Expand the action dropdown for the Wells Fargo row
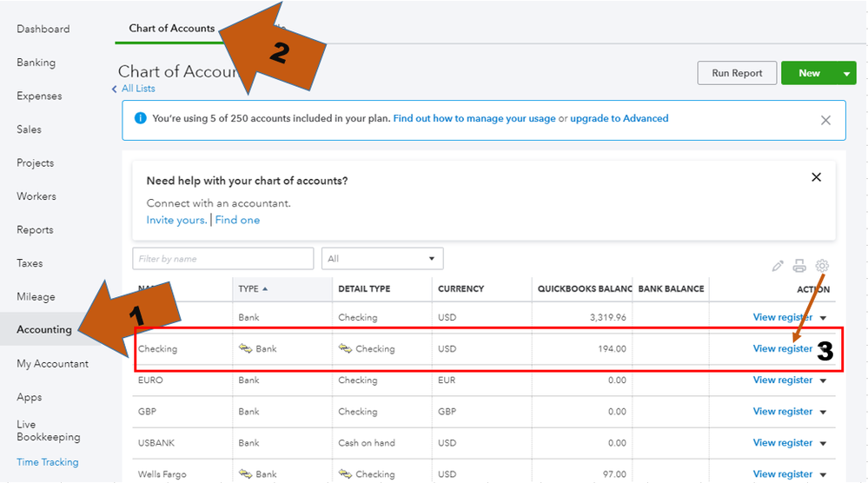Image resolution: width=868 pixels, height=483 pixels. tap(823, 474)
